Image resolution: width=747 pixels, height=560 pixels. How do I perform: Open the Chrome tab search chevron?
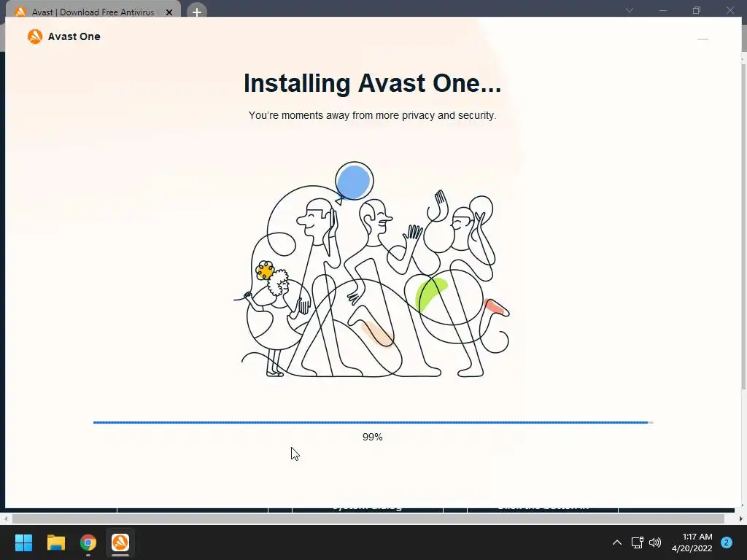tap(630, 10)
